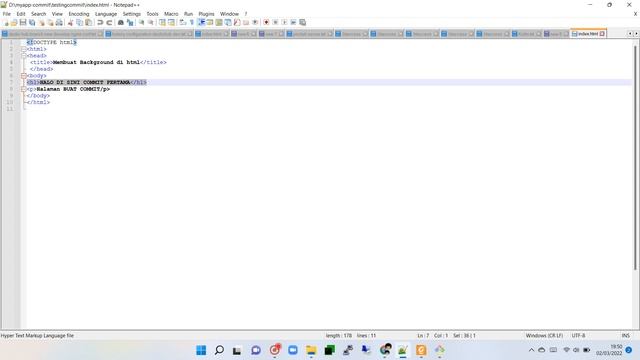The image size is (640, 360).
Task: Toggle synchronized vertical scrolling
Action: tap(162, 22)
